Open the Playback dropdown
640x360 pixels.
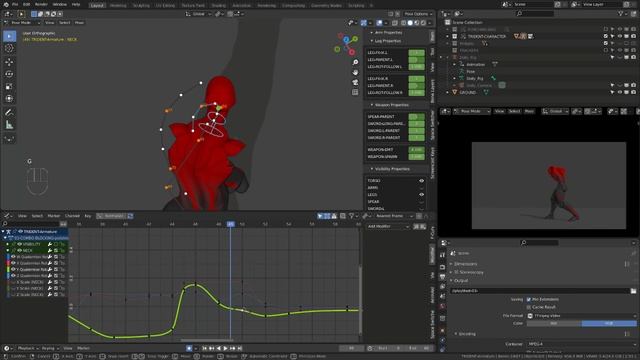(28, 349)
